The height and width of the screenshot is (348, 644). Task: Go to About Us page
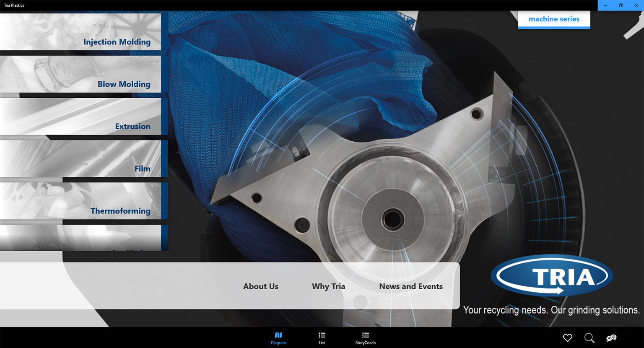click(261, 286)
